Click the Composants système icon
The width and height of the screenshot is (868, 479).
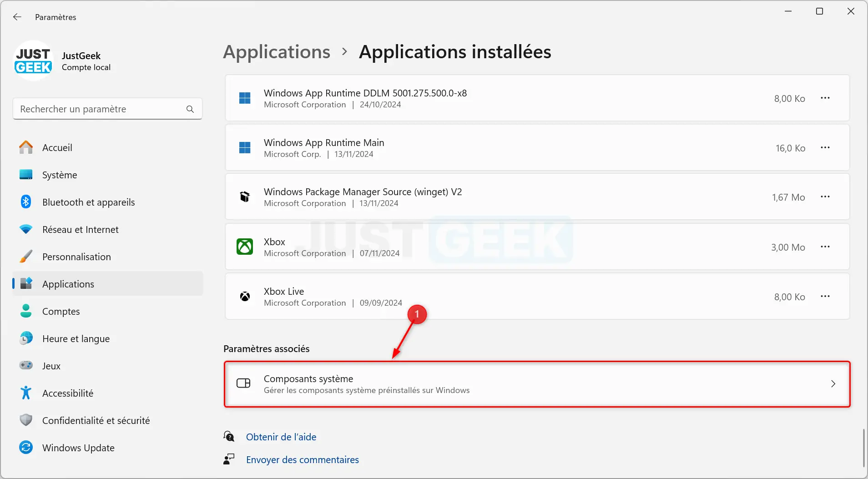[243, 383]
